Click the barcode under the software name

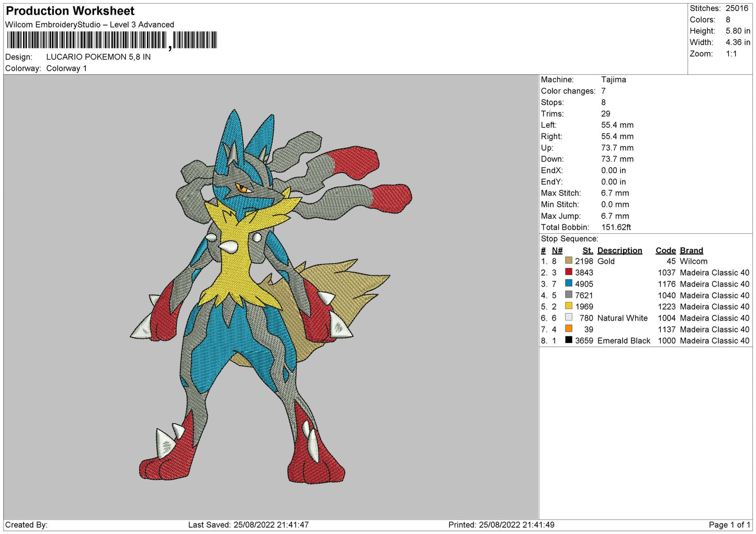[x=112, y=40]
